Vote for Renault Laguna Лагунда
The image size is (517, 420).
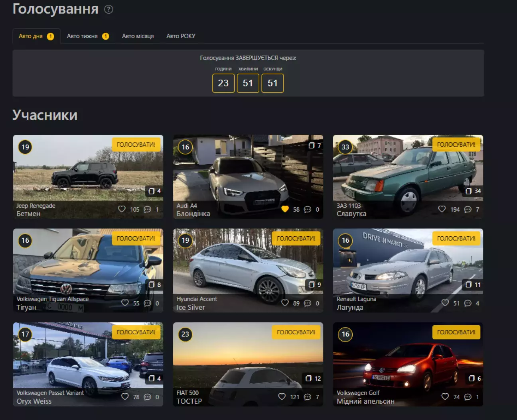coord(456,238)
